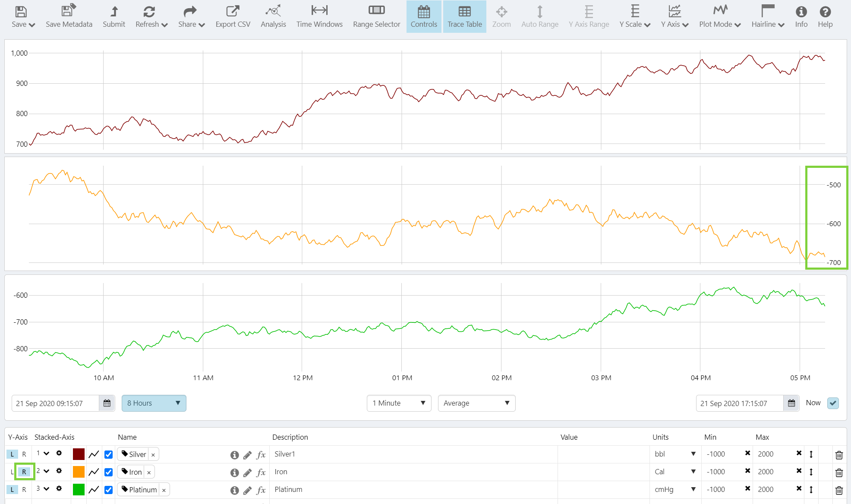Open the Plot Mode menu
Screen dimensions: 851x504
(720, 16)
